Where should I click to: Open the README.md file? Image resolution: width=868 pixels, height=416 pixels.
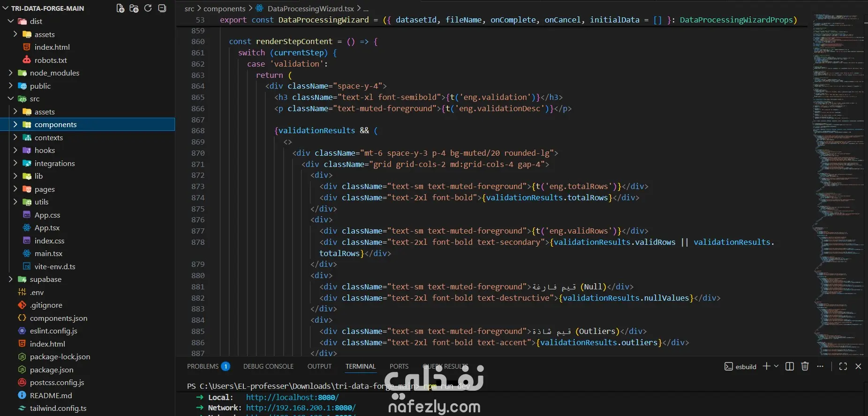51,395
